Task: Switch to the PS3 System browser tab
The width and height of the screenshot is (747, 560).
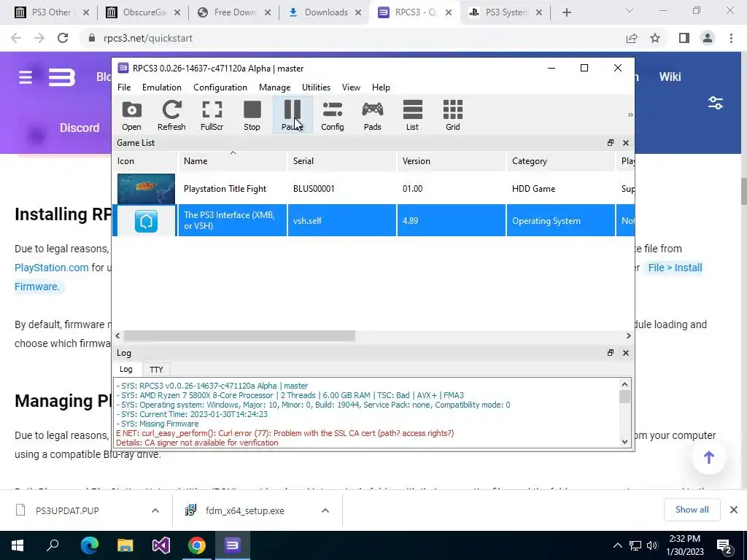Action: tap(506, 12)
